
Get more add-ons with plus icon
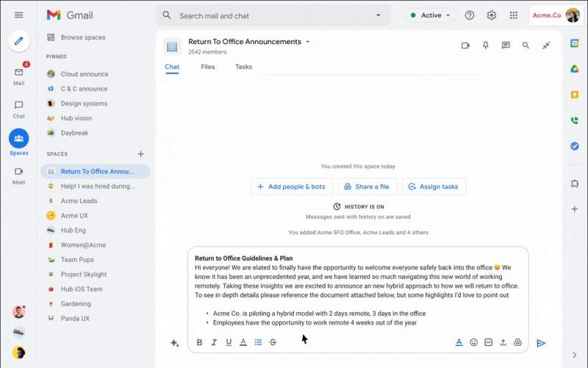[575, 209]
